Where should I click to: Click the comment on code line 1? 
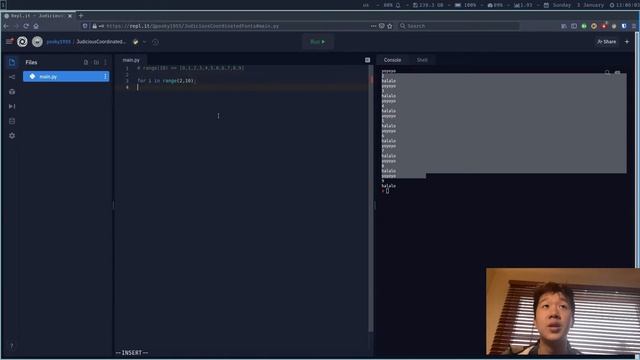click(x=191, y=68)
